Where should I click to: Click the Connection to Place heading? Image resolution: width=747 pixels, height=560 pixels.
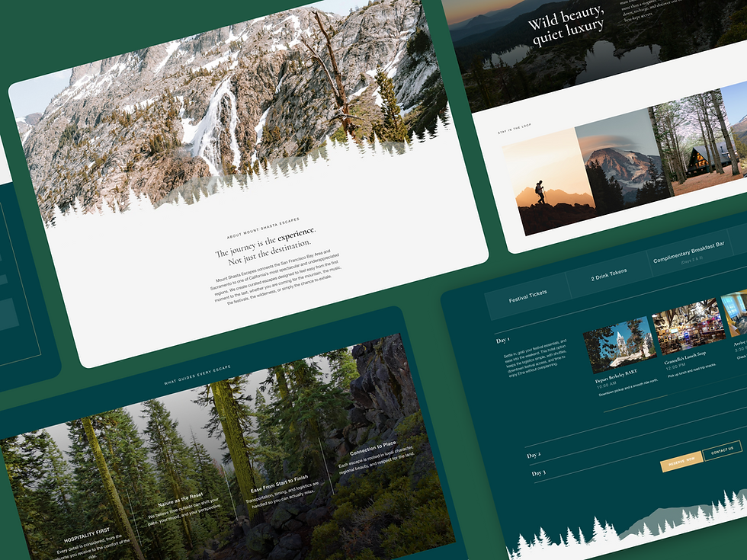point(373,448)
